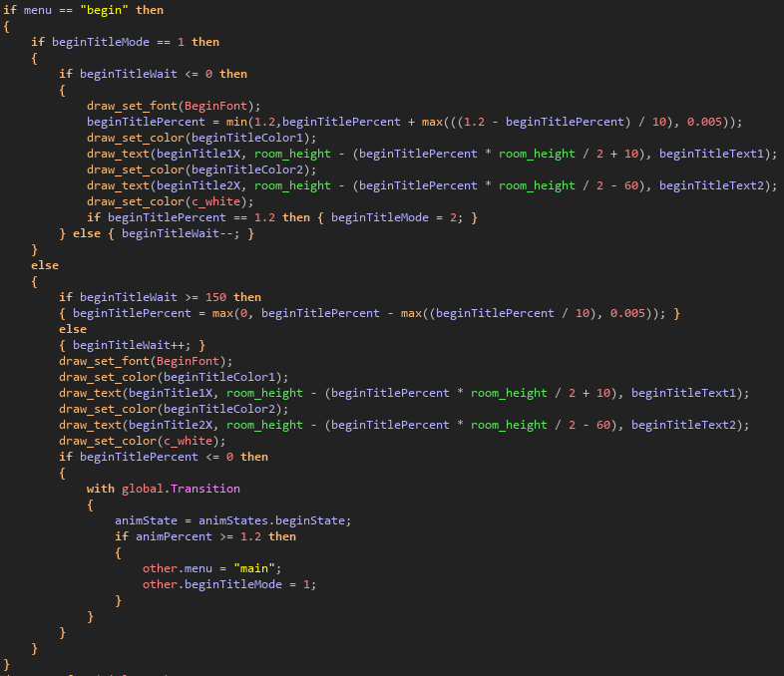Click the number 150 in the condition

(x=215, y=297)
